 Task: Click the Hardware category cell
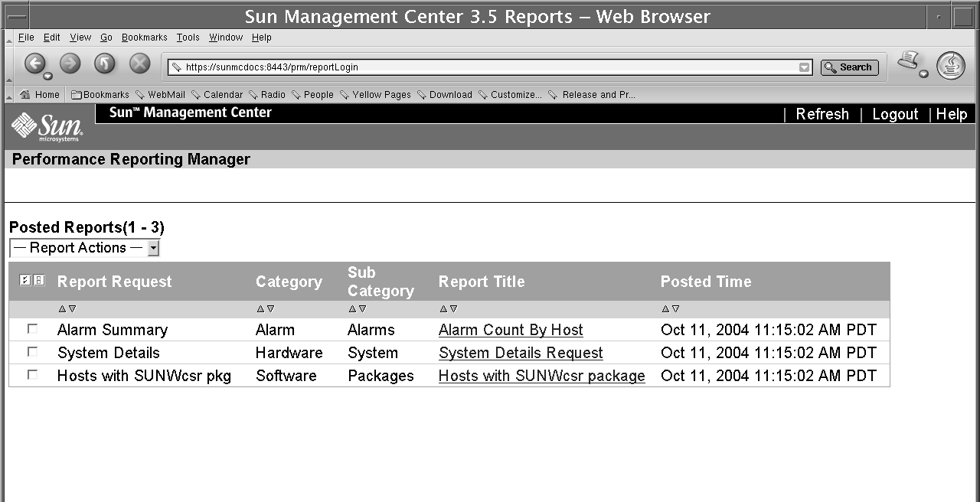point(289,353)
